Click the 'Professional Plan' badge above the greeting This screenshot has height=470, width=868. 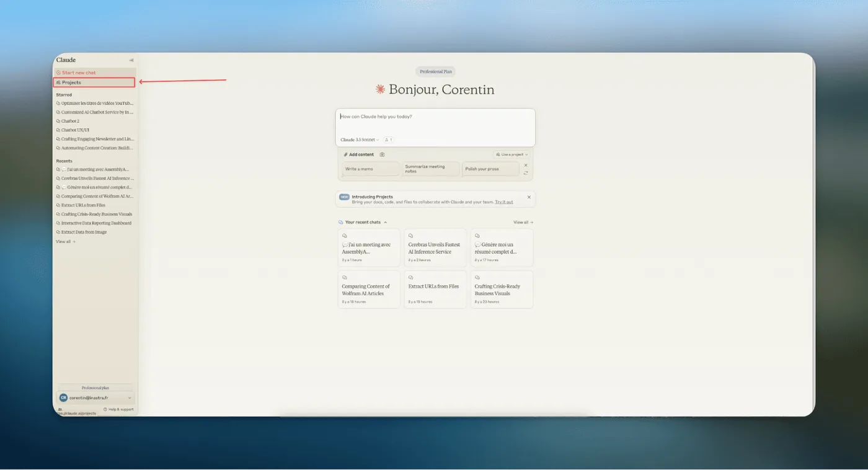click(x=436, y=71)
